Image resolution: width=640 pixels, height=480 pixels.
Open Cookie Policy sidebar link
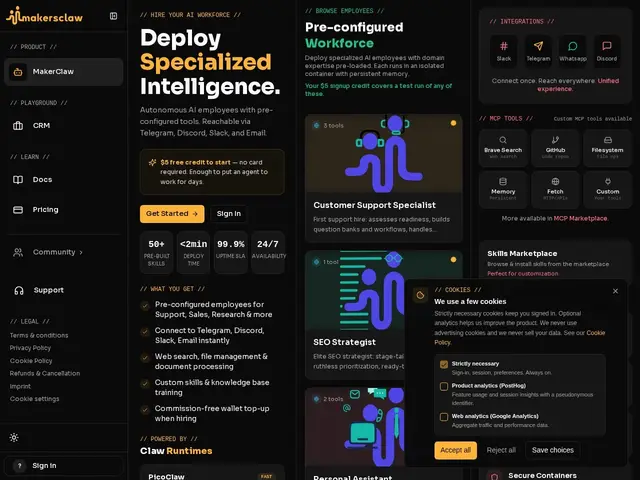(31, 361)
